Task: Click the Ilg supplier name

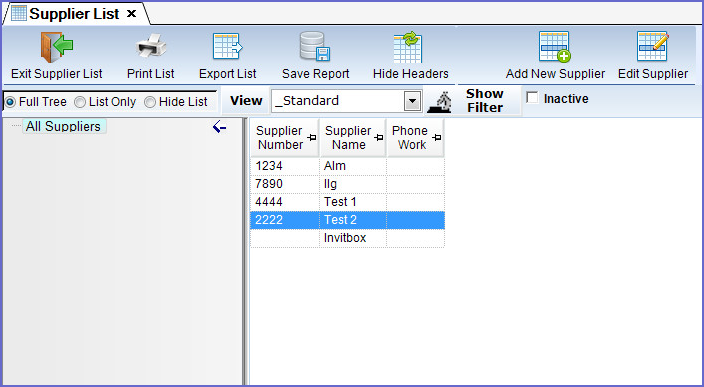Action: 330,184
